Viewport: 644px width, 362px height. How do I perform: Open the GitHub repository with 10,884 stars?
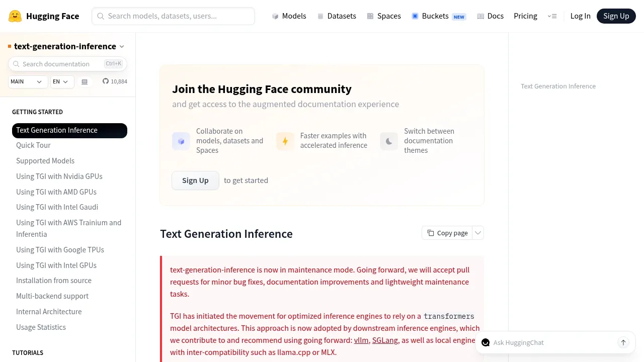(115, 81)
